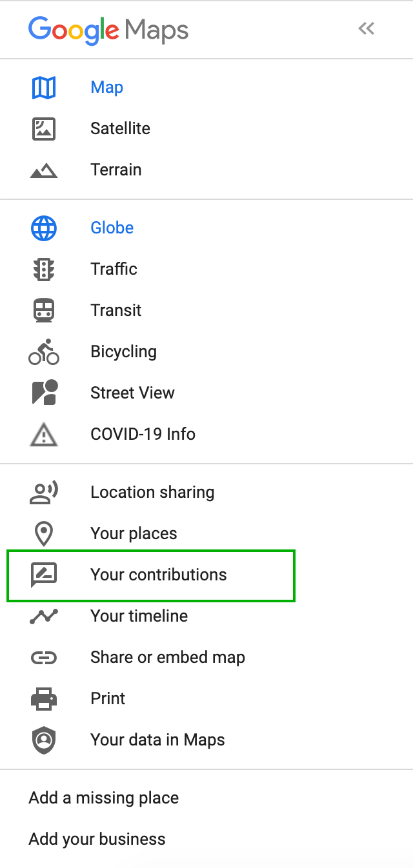Collapse the side menu with double-chevron icon

[367, 28]
